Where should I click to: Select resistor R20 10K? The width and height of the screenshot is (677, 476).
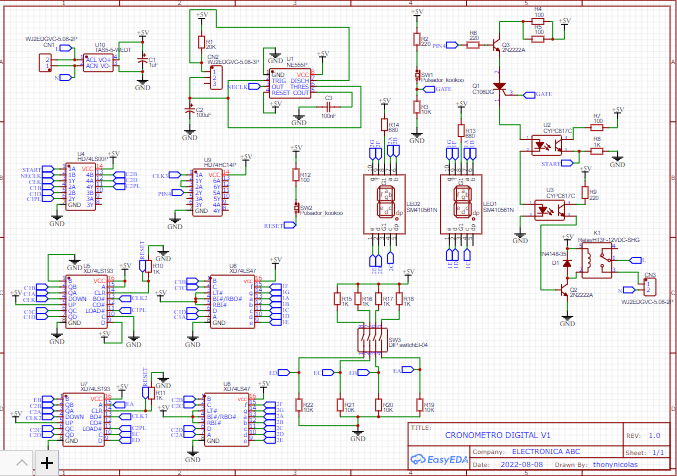pyautogui.click(x=378, y=405)
